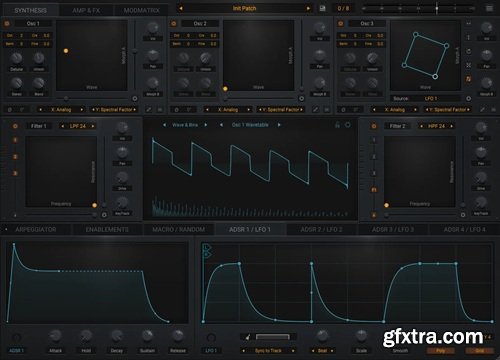Screen dimensions: 500x360
Task: Click the Osc 1 bottom-left settings icon
Action: 10,109
